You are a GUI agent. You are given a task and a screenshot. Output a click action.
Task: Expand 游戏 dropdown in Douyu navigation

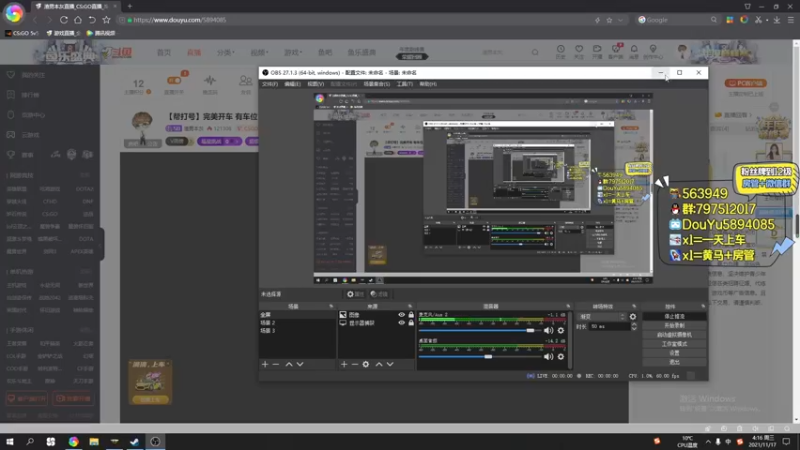coord(293,52)
